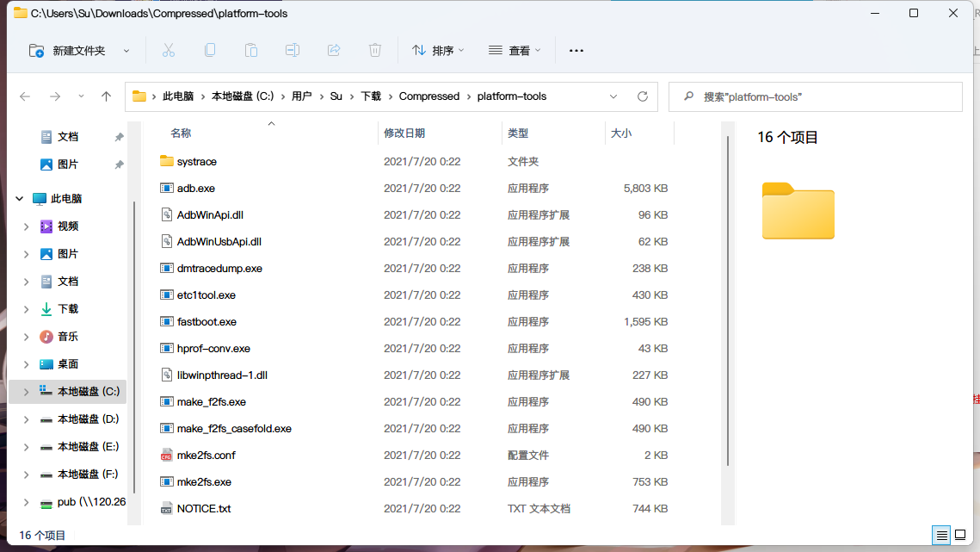Click the pin icon beside pinned 图片
The height and width of the screenshot is (552, 980).
click(119, 164)
